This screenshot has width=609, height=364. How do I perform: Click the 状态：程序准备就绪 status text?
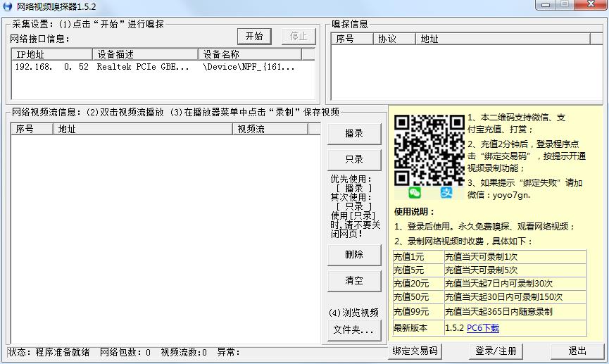pos(49,352)
